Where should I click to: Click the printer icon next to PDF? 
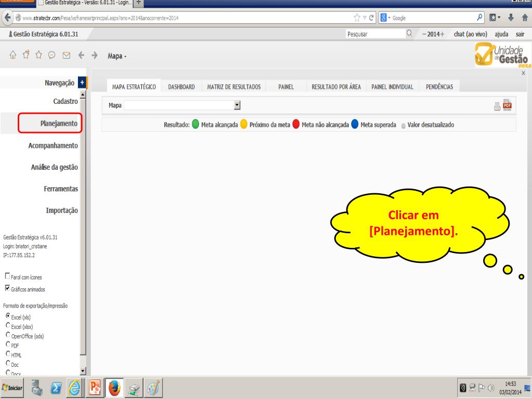coord(497,107)
